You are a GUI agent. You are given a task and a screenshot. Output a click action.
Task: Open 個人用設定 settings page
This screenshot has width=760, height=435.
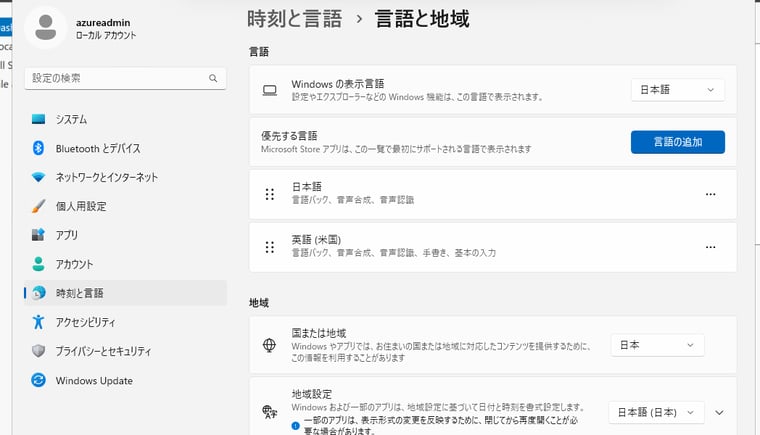(126, 206)
